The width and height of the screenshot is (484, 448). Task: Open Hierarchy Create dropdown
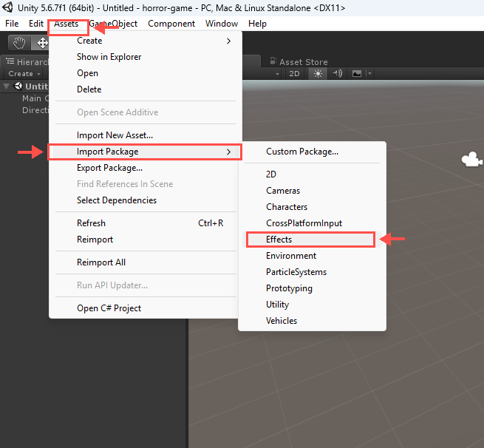24,74
